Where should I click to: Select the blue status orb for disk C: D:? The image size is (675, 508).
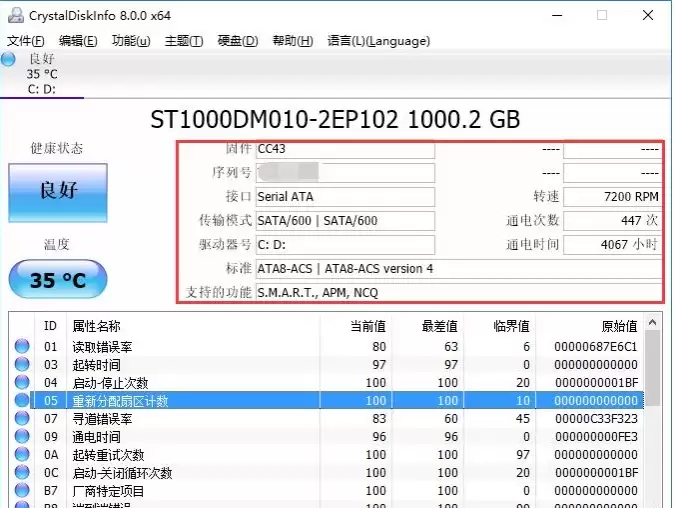8,59
